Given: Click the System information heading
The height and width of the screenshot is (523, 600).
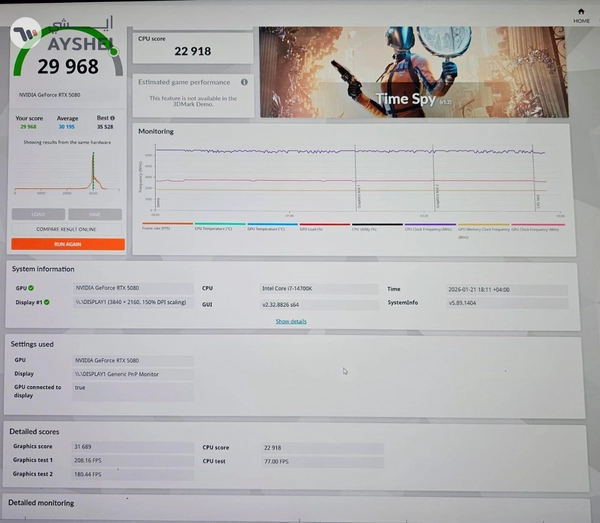Looking at the screenshot, I should click(43, 269).
